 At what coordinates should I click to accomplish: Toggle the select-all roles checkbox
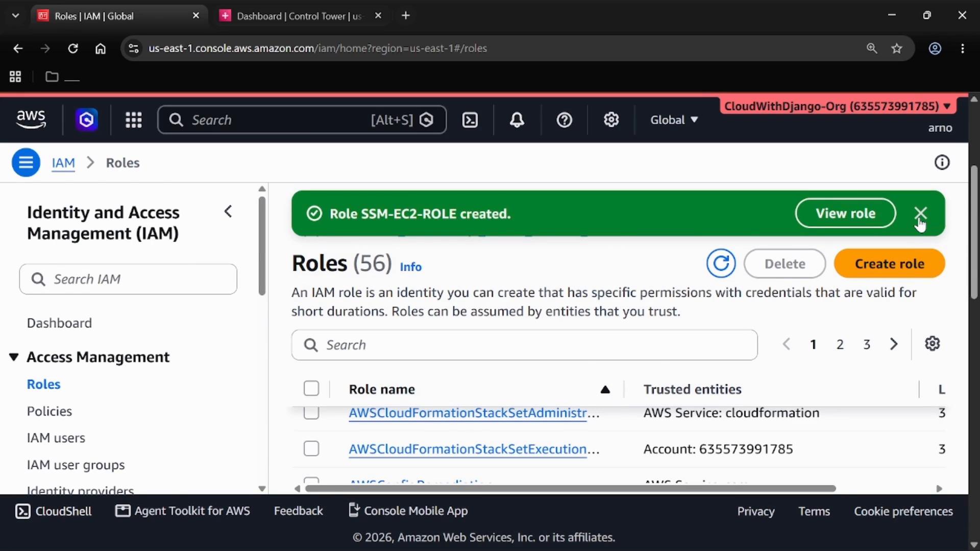[311, 389]
